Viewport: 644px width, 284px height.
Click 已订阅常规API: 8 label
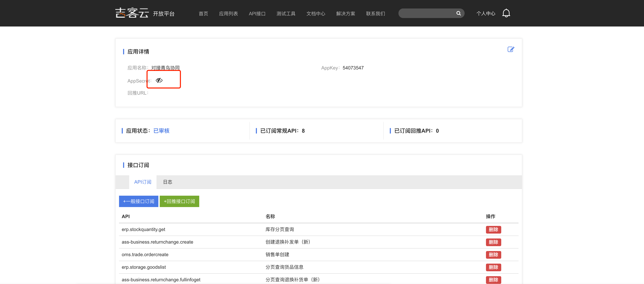[x=282, y=131]
